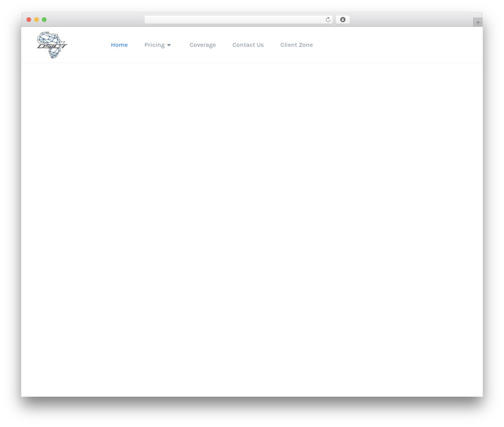The image size is (504, 427).
Task: Go to the Coverage page
Action: [x=202, y=45]
